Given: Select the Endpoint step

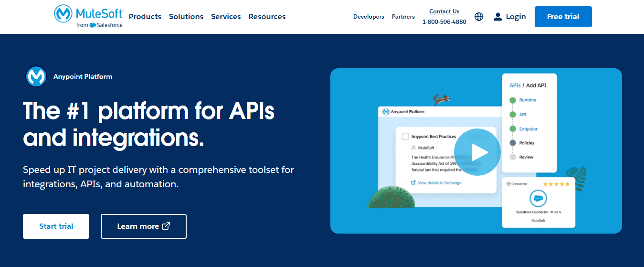Looking at the screenshot, I should (528, 129).
